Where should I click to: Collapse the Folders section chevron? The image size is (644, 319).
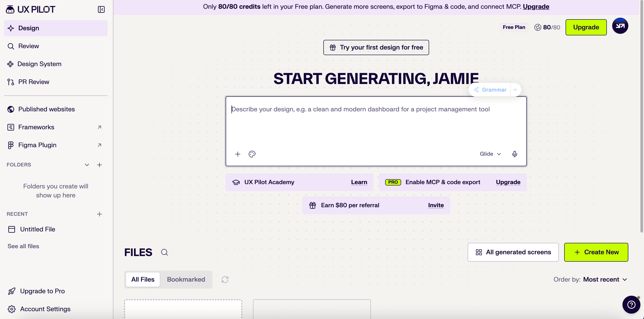click(87, 165)
